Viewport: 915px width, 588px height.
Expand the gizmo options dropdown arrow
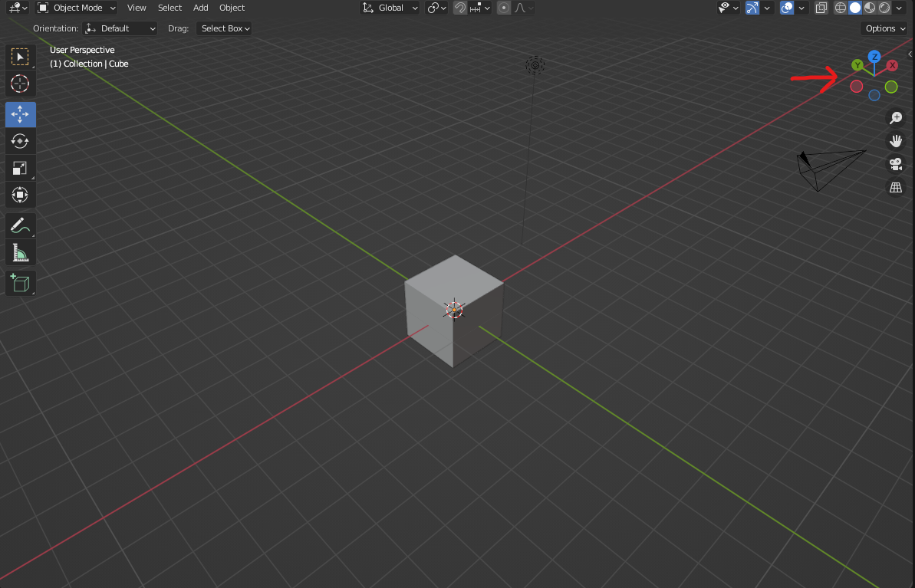(767, 8)
